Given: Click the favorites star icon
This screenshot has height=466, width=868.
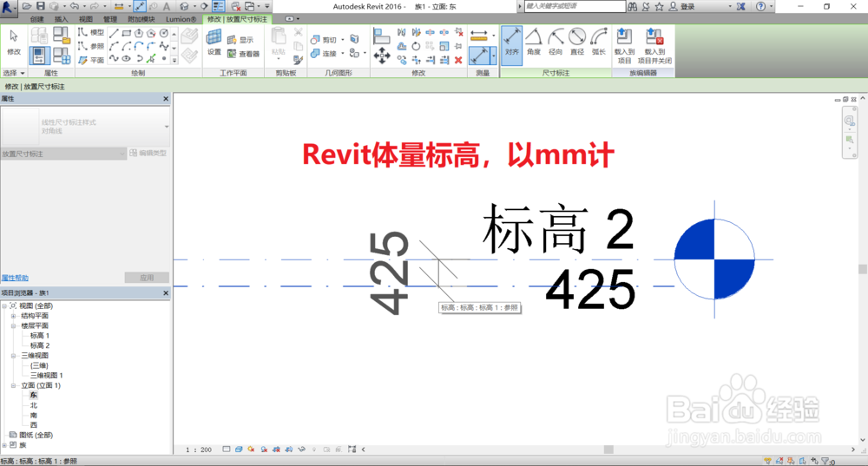Looking at the screenshot, I should tap(659, 6).
